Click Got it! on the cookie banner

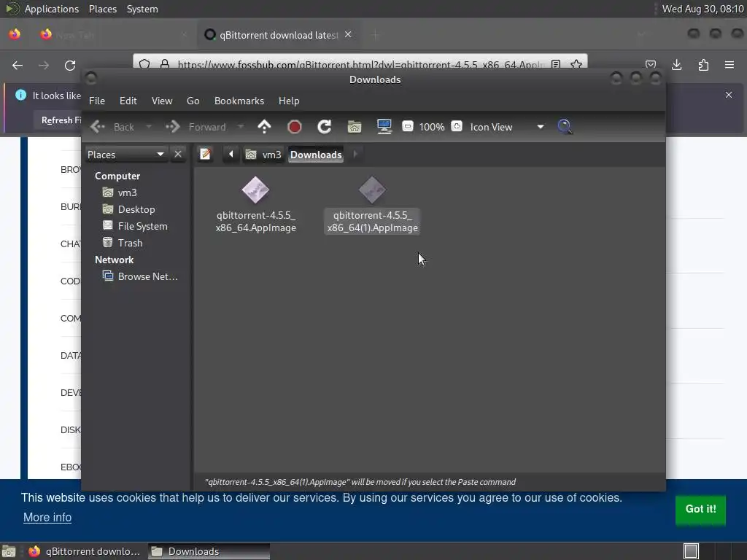700,509
